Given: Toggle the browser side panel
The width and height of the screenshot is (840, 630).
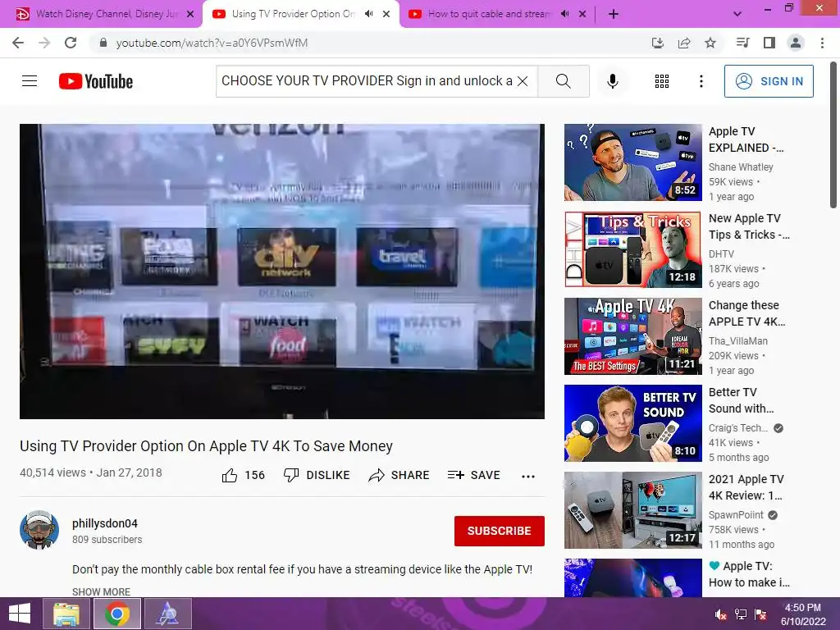Looking at the screenshot, I should [769, 43].
